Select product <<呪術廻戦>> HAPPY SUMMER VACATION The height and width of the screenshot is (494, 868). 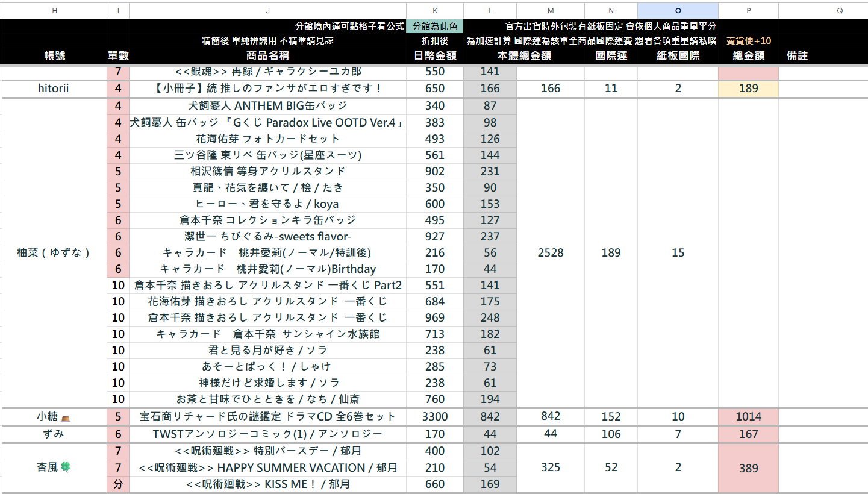pos(267,467)
